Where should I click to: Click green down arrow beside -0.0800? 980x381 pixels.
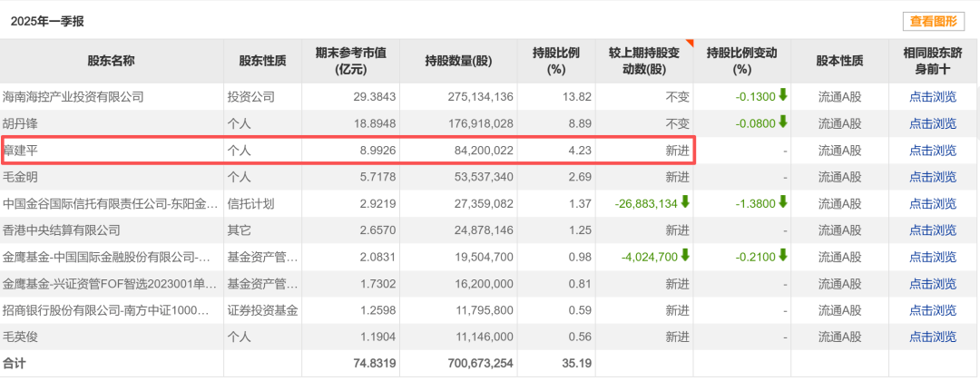coord(782,122)
